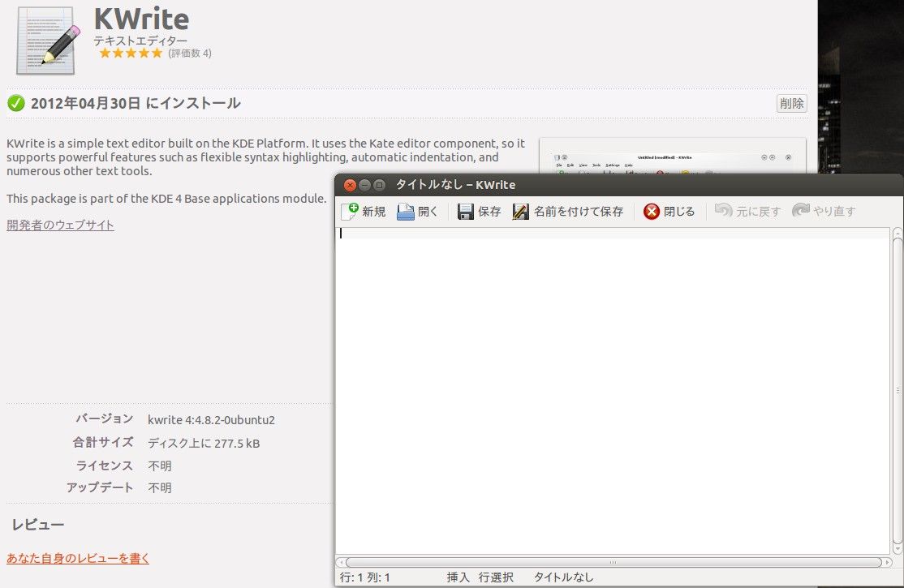Click the ディスク上に 277.5 kB size text

point(204,444)
